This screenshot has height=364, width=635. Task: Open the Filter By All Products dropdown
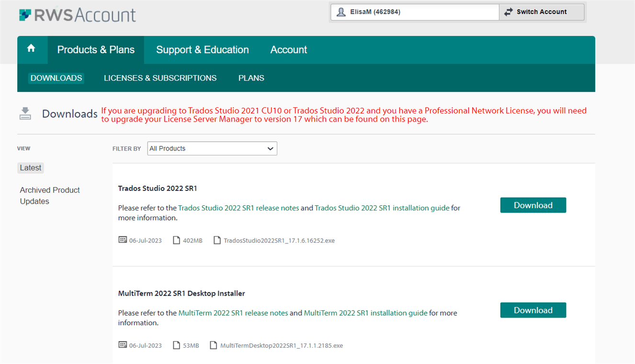212,148
